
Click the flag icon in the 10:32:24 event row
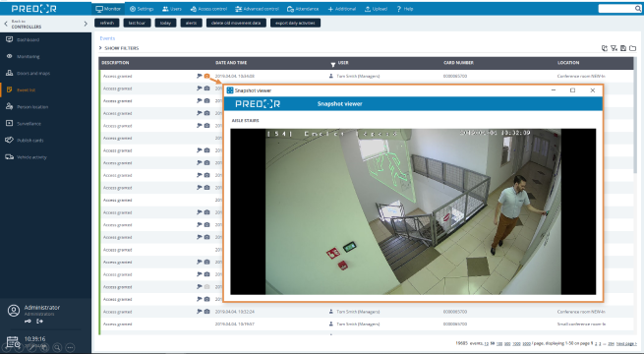[x=200, y=312]
